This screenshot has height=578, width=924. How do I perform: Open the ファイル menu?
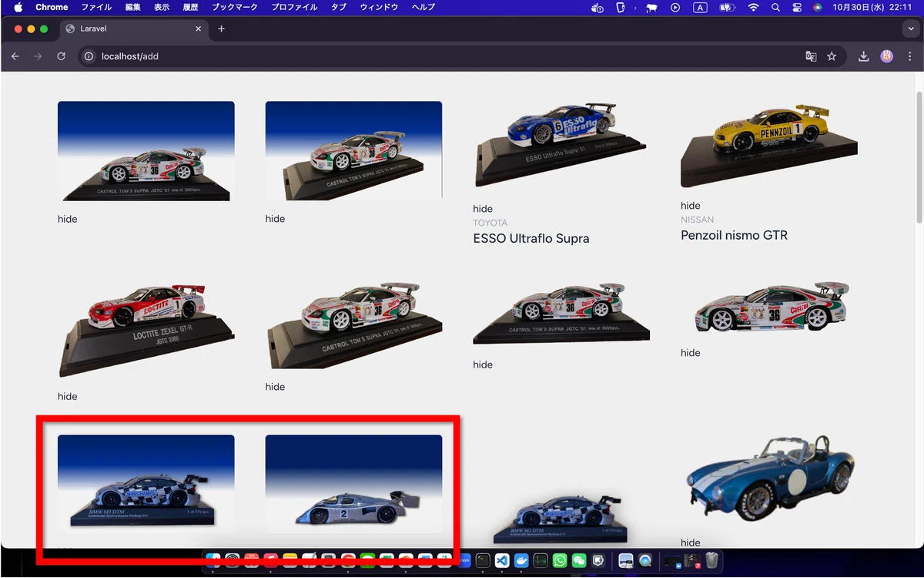coord(96,8)
